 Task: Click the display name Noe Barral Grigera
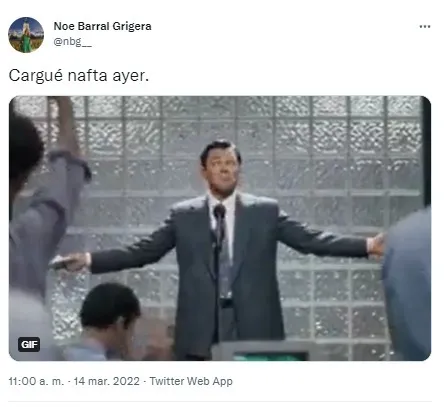point(102,26)
